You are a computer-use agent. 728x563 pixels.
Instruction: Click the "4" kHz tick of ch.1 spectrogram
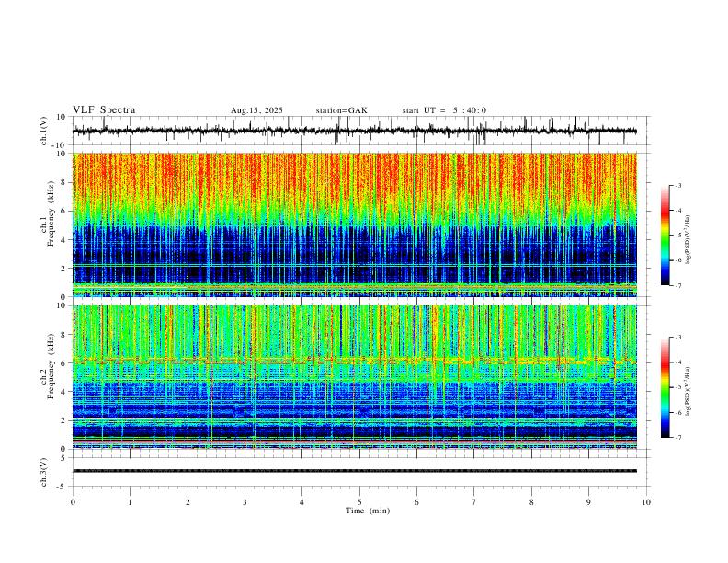(x=64, y=240)
